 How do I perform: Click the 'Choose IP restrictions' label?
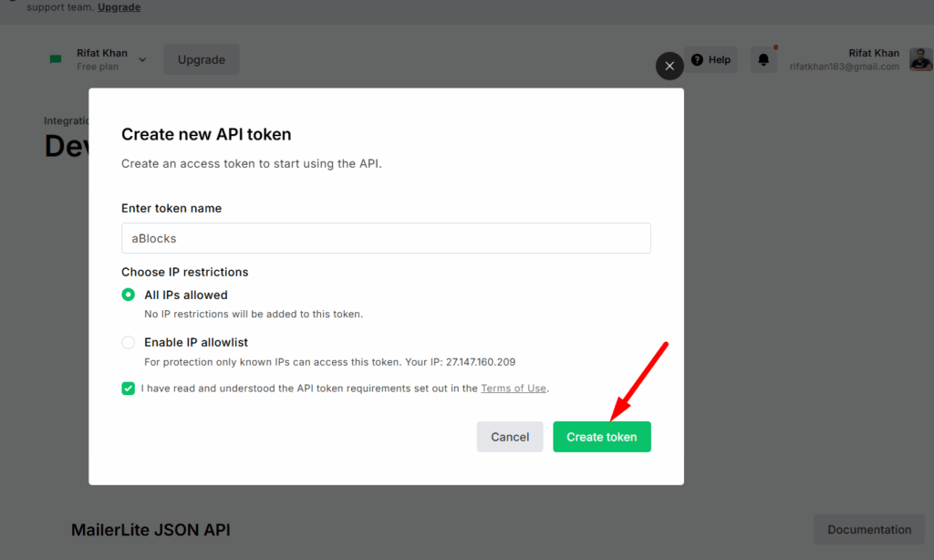click(x=184, y=273)
